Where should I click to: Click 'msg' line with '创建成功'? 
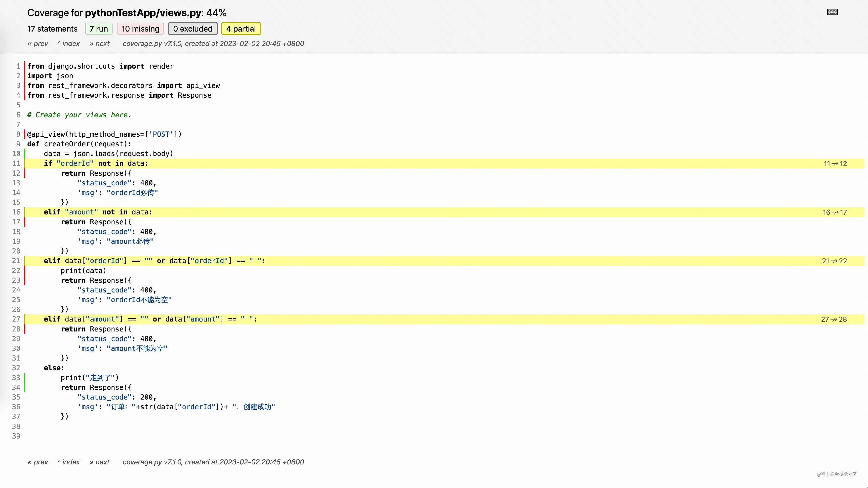click(176, 407)
